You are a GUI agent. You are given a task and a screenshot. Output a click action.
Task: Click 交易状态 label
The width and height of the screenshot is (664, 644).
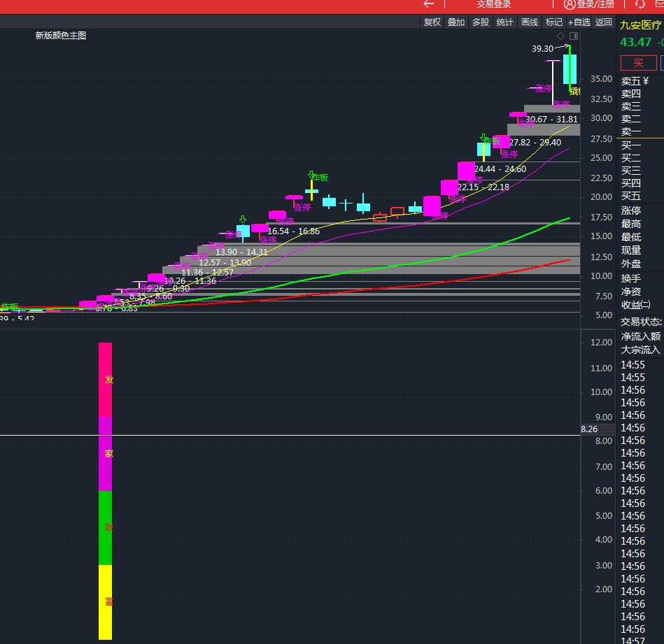641,322
